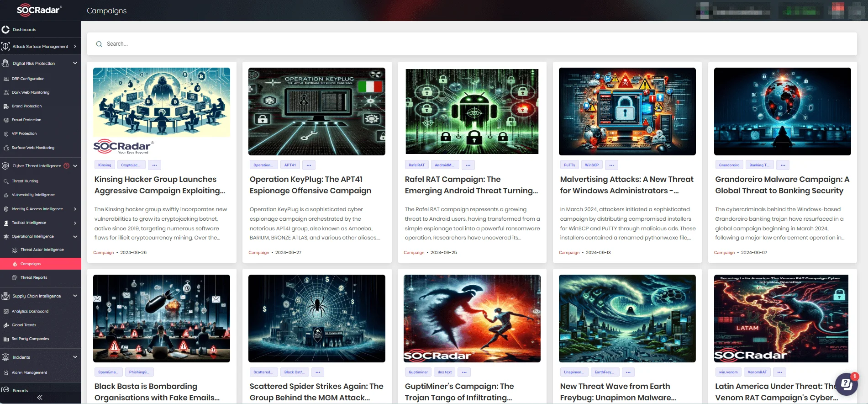
Task: Click the Kinsing tag
Action: click(105, 165)
